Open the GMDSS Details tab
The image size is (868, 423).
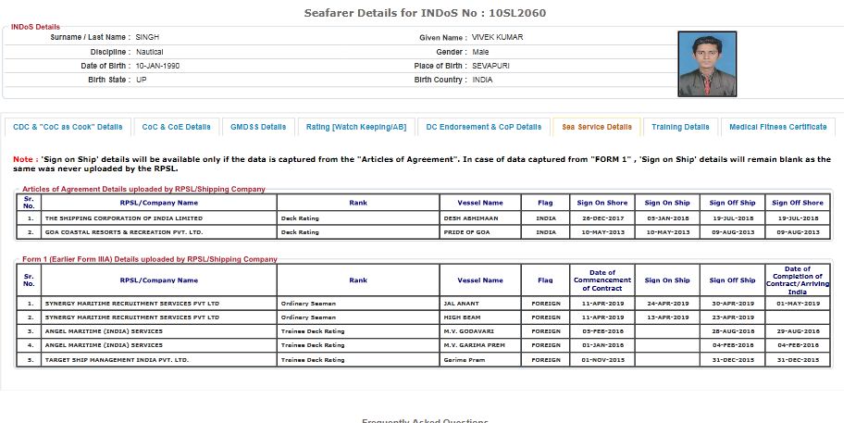[x=258, y=127]
